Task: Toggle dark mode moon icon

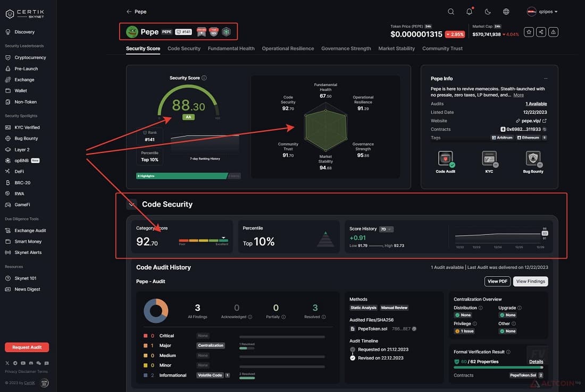Action: 488,12
